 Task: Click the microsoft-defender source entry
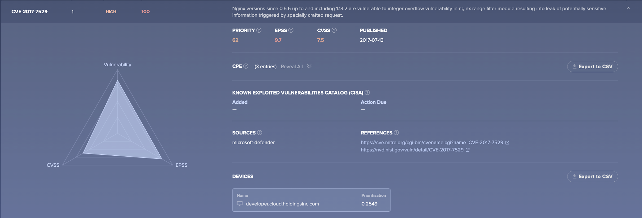click(x=253, y=142)
